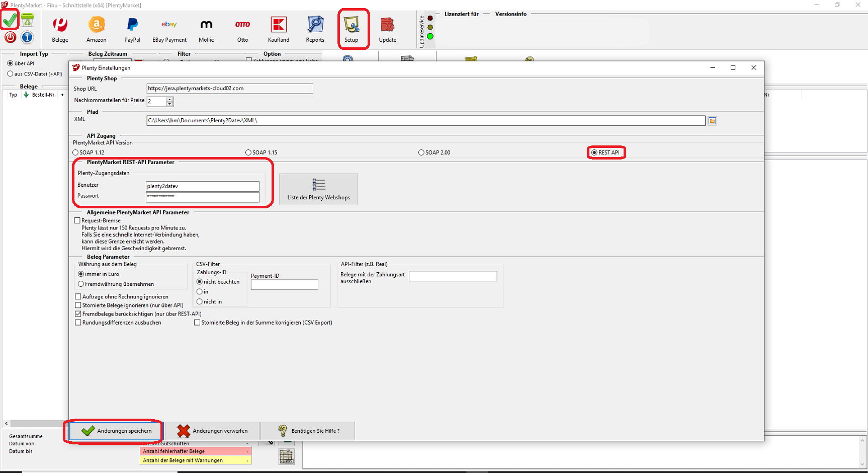Toggle Rundungsdifferenzen ausbuchen checkbox

78,323
